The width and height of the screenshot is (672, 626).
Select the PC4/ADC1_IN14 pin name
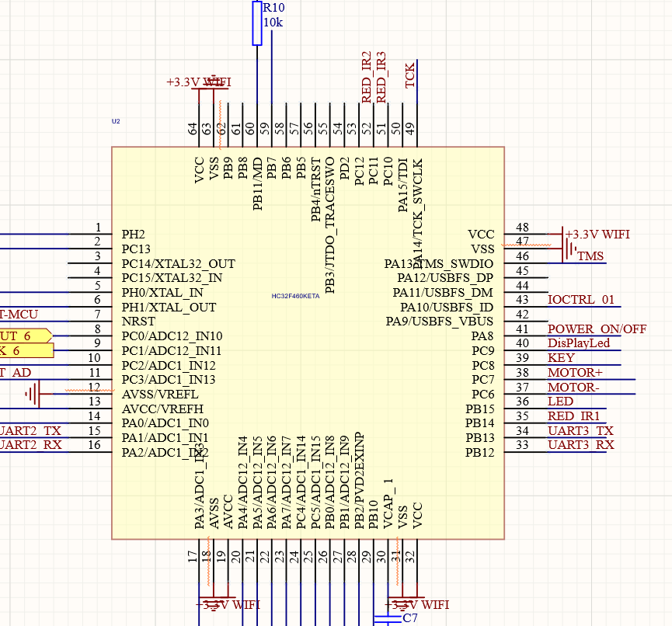click(x=301, y=482)
